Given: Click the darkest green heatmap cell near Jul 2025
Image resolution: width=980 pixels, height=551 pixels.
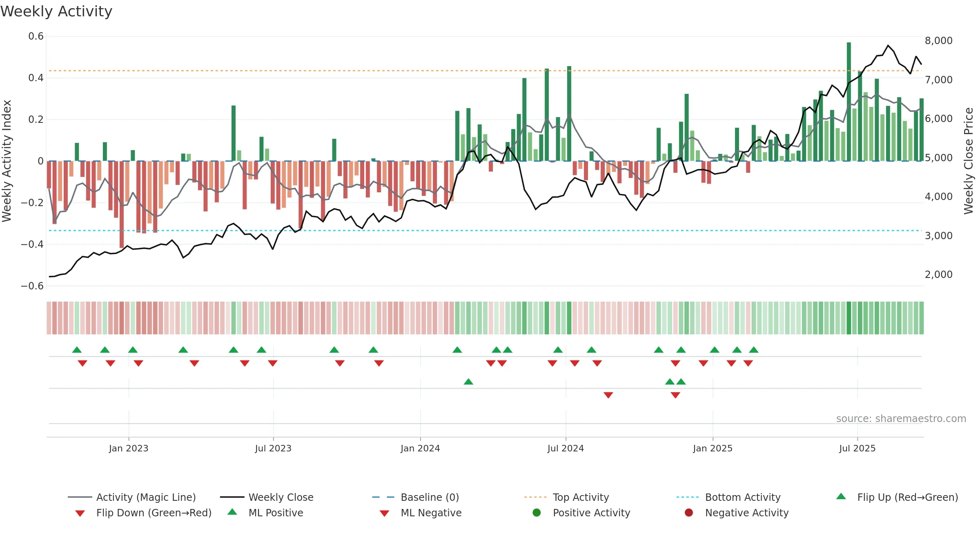Looking at the screenshot, I should coord(849,318).
